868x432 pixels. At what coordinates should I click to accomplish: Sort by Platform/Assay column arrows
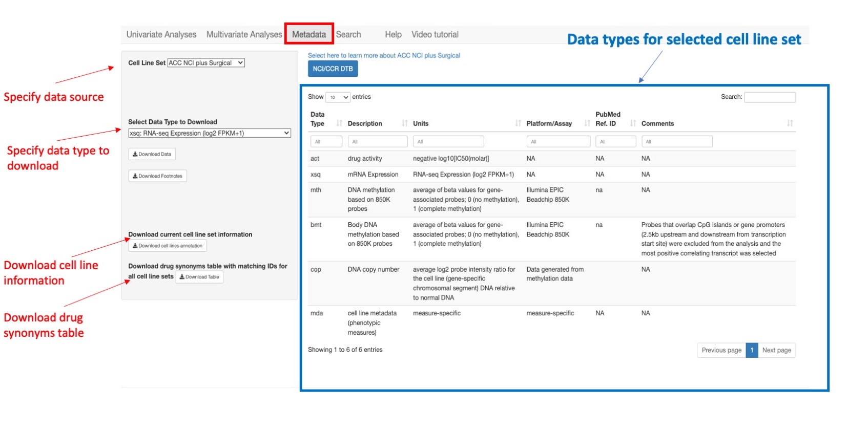(x=587, y=123)
